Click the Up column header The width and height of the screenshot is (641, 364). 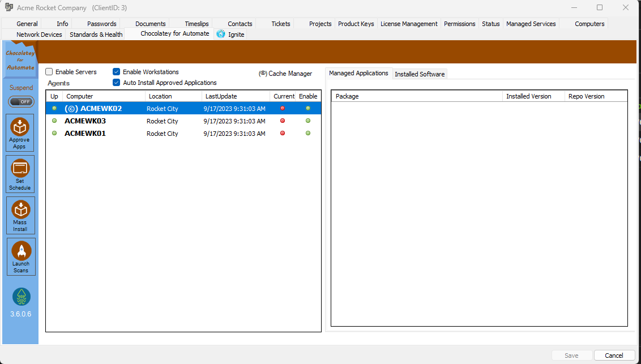pyautogui.click(x=54, y=96)
